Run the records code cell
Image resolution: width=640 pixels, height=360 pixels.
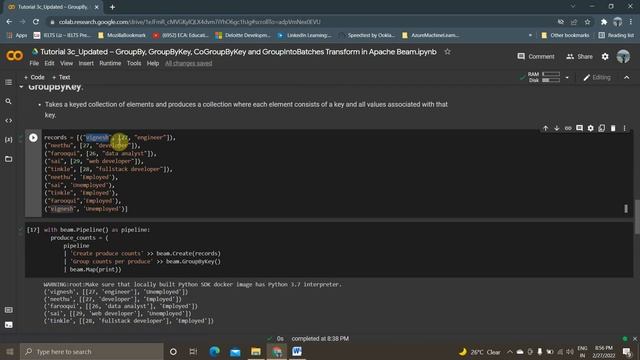pyautogui.click(x=33, y=138)
